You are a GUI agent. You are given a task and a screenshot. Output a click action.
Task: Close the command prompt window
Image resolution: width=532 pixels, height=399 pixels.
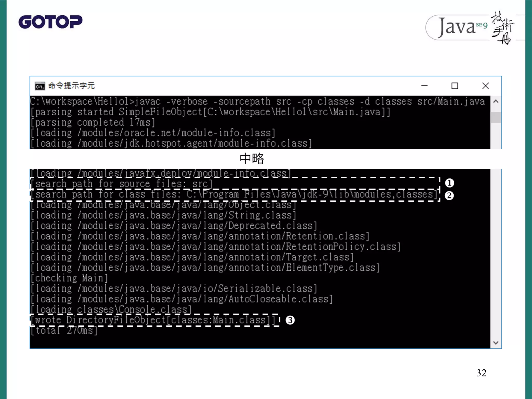[485, 86]
